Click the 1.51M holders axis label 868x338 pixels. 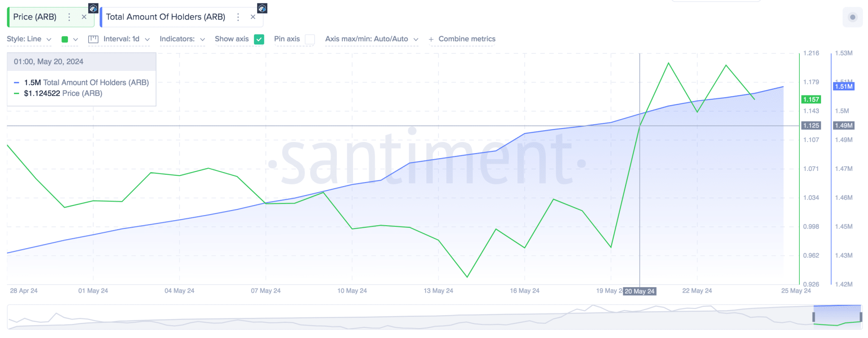[x=843, y=87]
